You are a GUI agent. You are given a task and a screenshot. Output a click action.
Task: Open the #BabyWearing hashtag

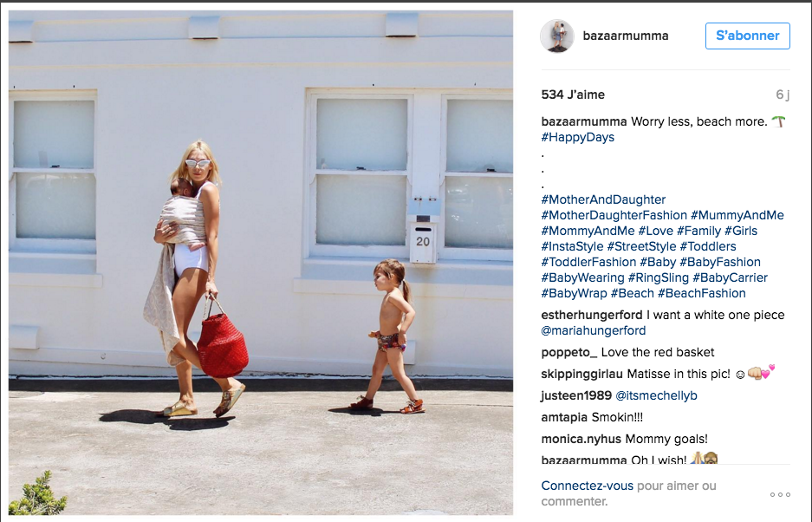point(582,277)
